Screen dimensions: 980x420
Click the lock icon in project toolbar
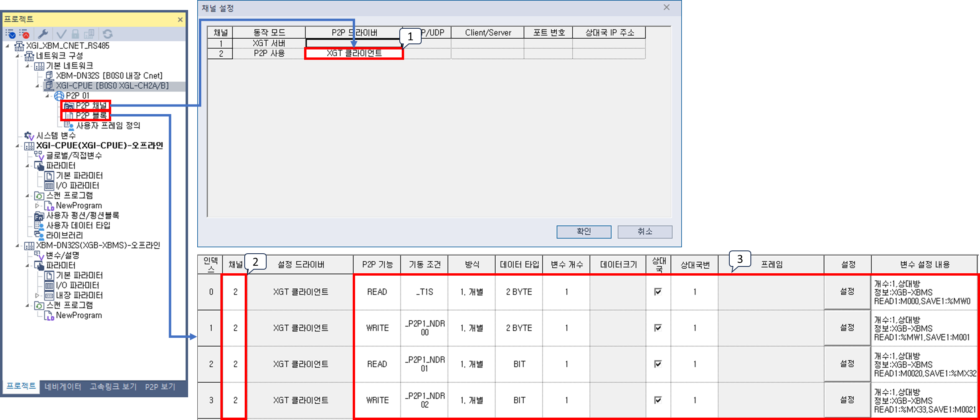(x=76, y=34)
